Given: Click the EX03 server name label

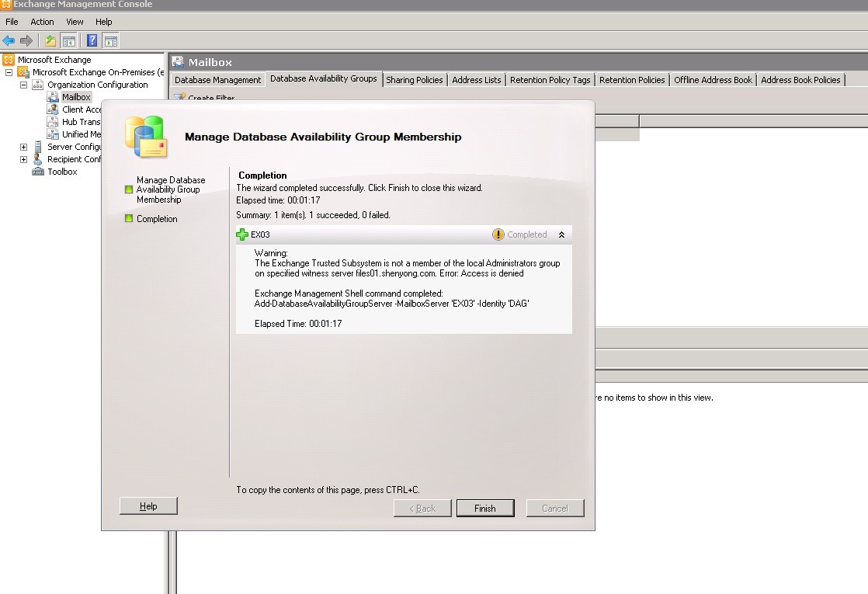Looking at the screenshot, I should tap(260, 234).
